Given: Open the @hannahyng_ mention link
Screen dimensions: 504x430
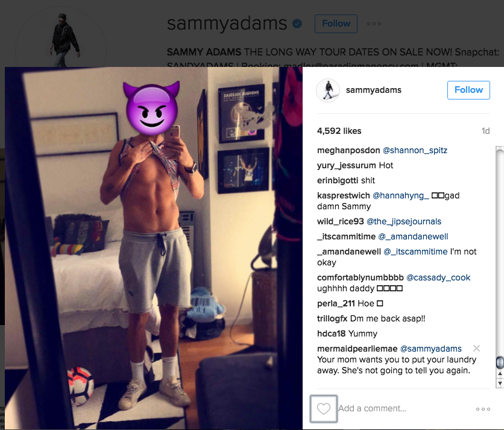Looking at the screenshot, I should pyautogui.click(x=400, y=195).
